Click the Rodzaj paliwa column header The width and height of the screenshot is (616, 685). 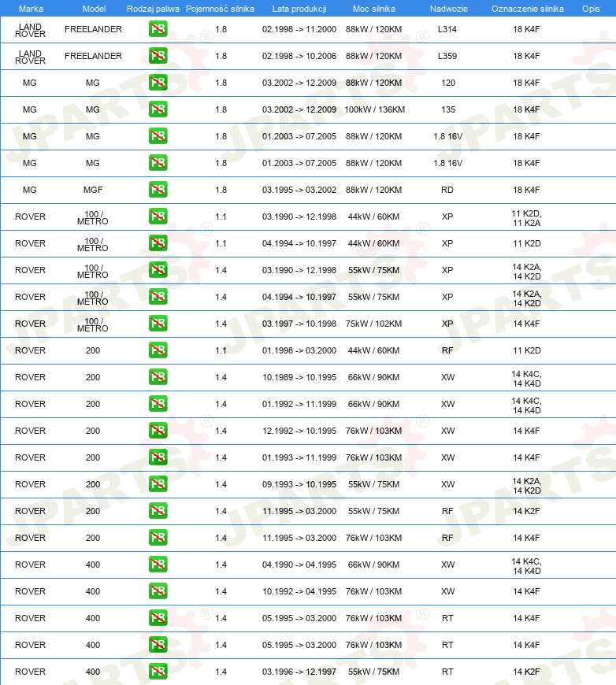[x=153, y=9]
